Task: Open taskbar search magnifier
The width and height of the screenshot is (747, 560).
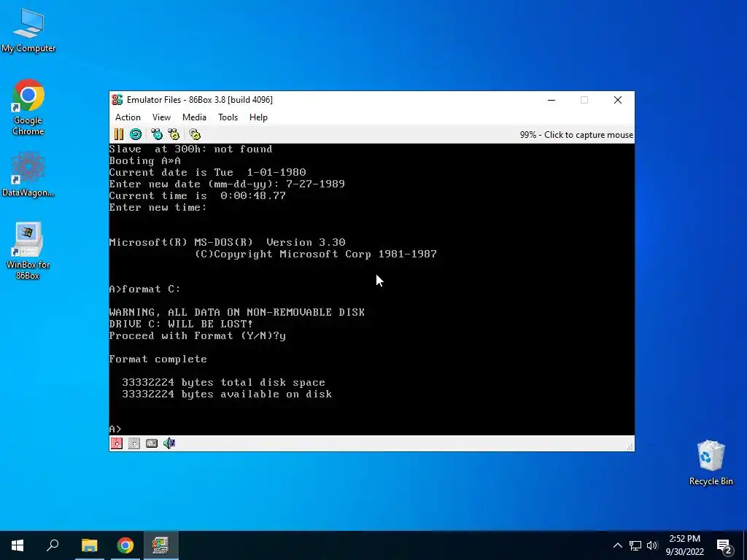Action: point(53,545)
